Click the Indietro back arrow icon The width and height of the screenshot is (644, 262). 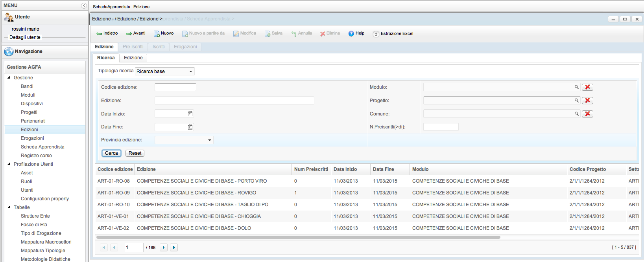(x=99, y=34)
